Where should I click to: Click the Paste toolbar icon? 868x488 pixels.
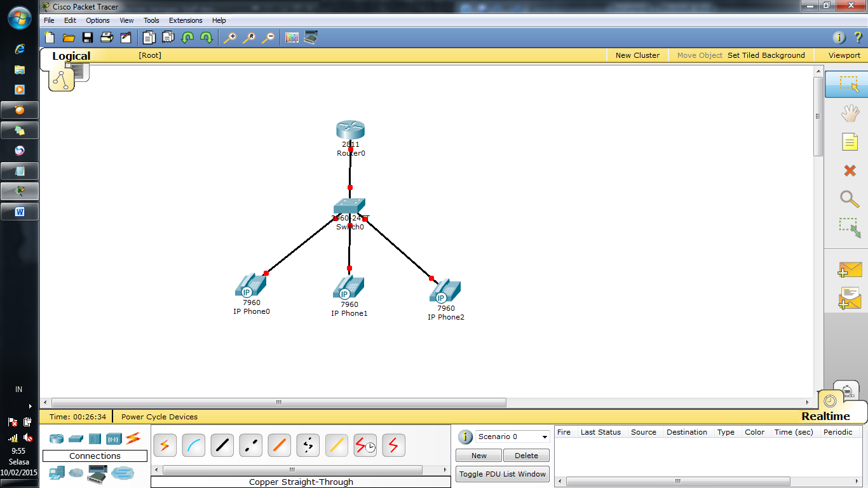(168, 37)
